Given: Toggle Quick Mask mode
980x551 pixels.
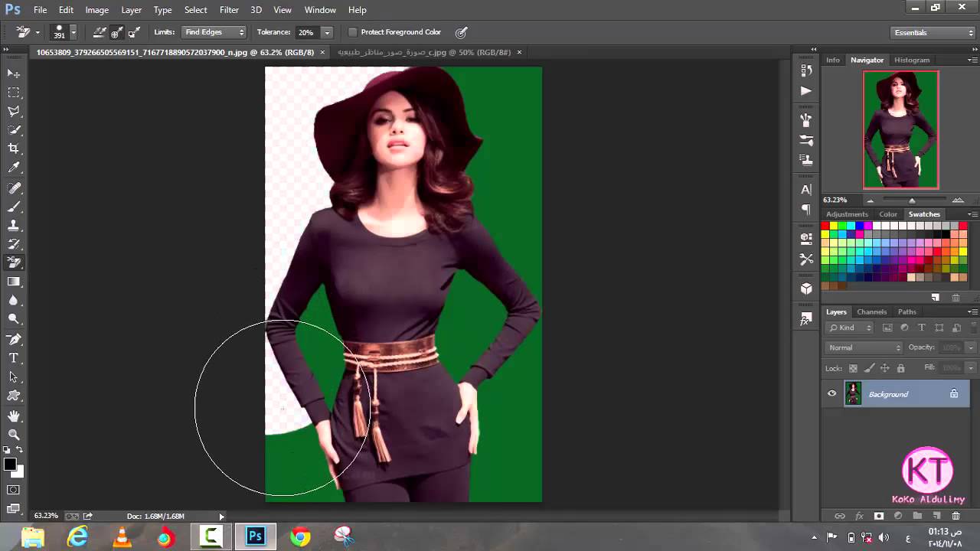Looking at the screenshot, I should click(14, 490).
